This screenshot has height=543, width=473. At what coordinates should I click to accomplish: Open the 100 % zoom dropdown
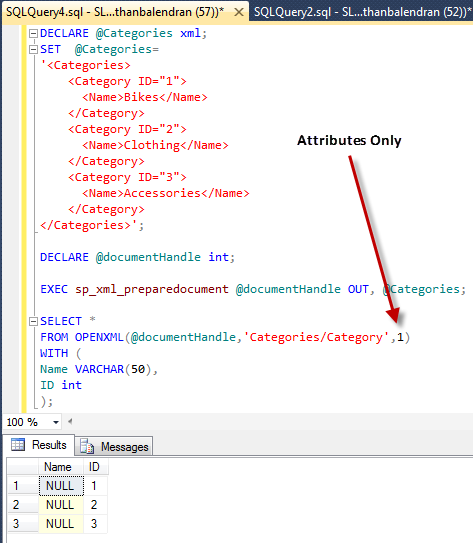point(55,422)
